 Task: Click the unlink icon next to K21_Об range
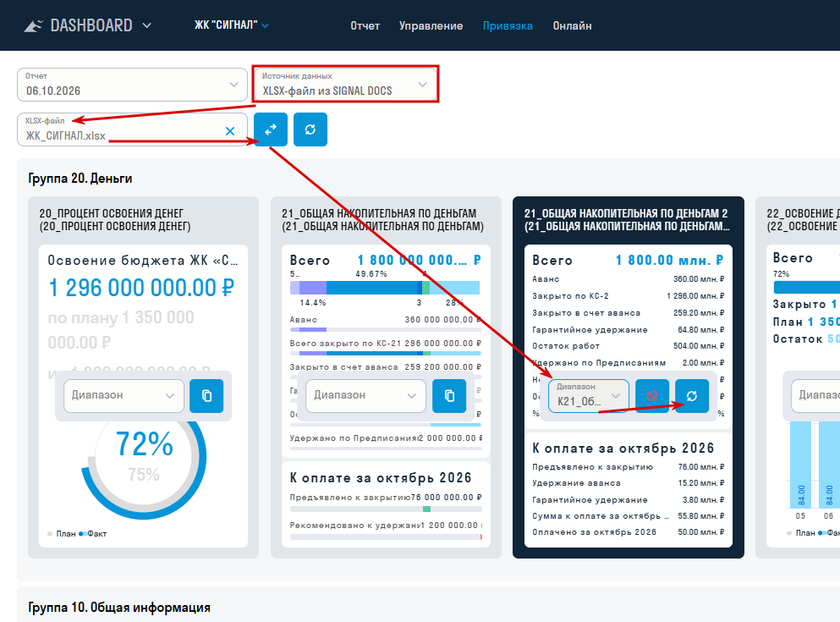tap(652, 396)
